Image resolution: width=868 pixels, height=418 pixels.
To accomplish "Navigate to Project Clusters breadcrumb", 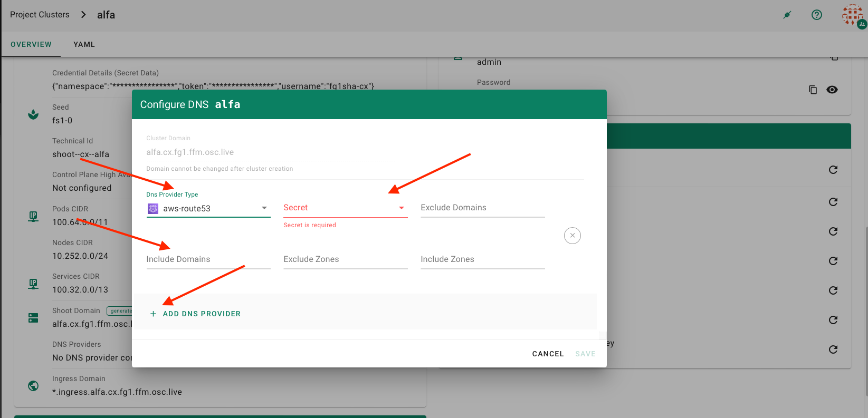I will 40,15.
